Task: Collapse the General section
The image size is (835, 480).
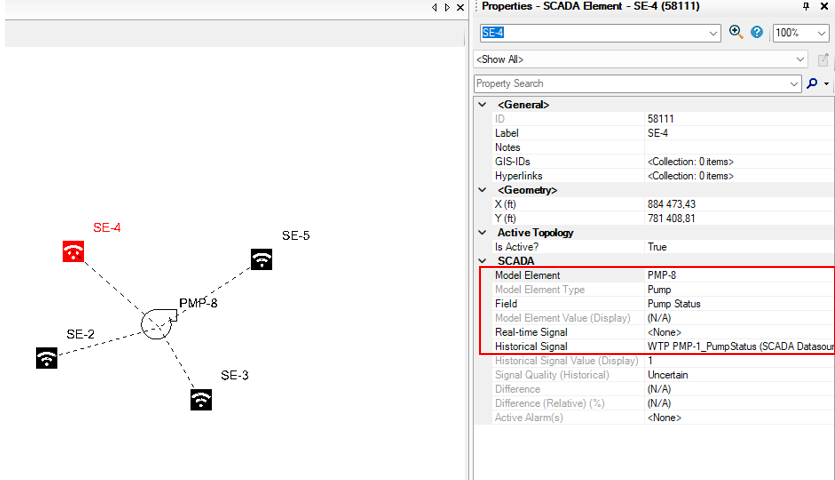Action: point(482,104)
